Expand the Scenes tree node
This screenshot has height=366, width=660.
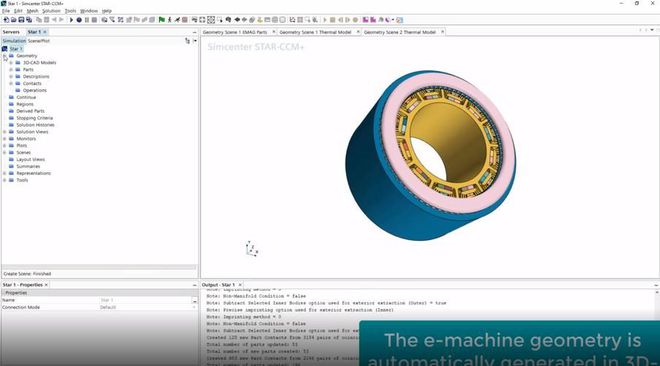tap(5, 152)
